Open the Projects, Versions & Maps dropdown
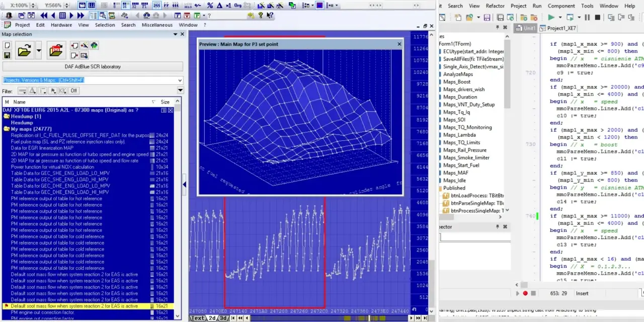 [x=180, y=80]
